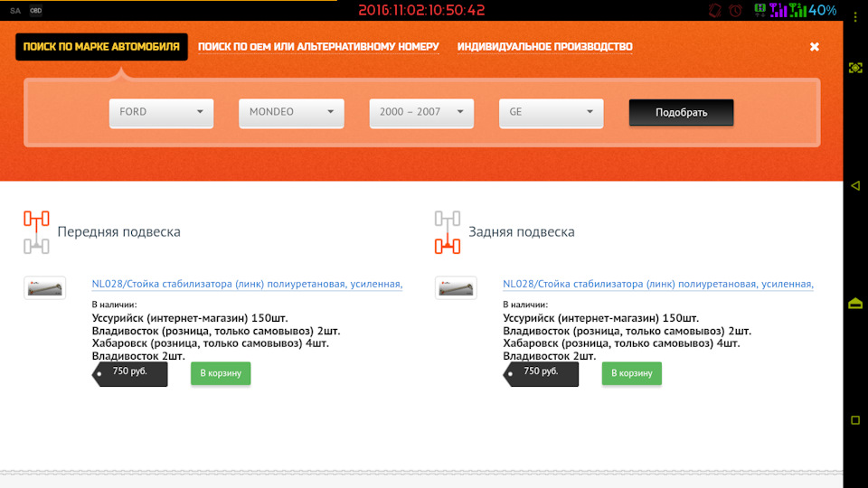Click 750 руб. price tag, front suspension
This screenshot has width=868, height=488.
click(129, 374)
